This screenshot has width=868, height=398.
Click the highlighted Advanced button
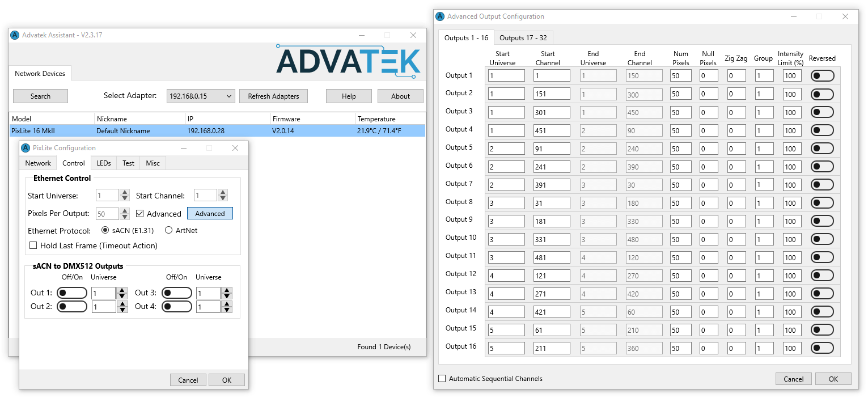click(x=210, y=214)
